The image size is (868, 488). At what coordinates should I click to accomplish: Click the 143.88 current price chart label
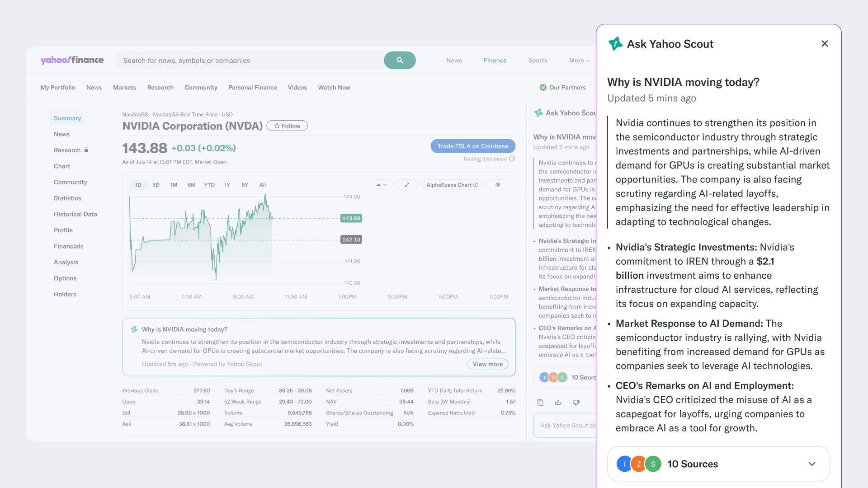(351, 218)
